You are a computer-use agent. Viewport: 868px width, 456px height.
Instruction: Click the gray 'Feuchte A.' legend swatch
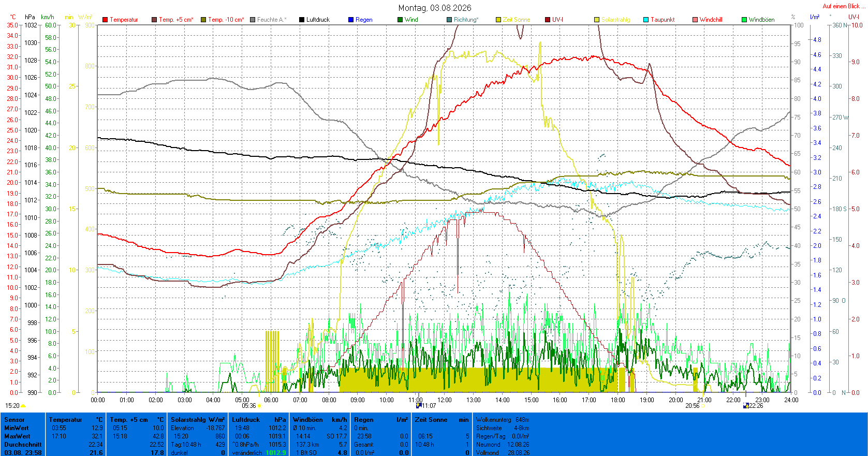pos(253,20)
